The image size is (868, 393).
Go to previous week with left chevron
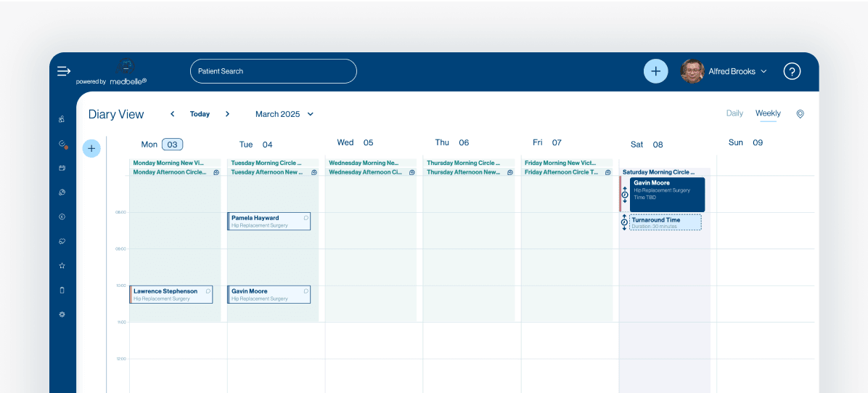tap(173, 114)
